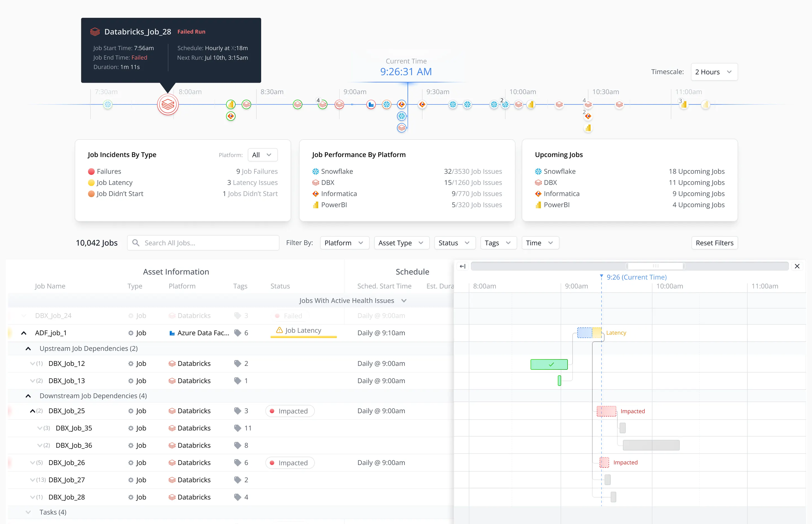The height and width of the screenshot is (524, 812).
Task: Click the search magnifier icon
Action: [136, 243]
